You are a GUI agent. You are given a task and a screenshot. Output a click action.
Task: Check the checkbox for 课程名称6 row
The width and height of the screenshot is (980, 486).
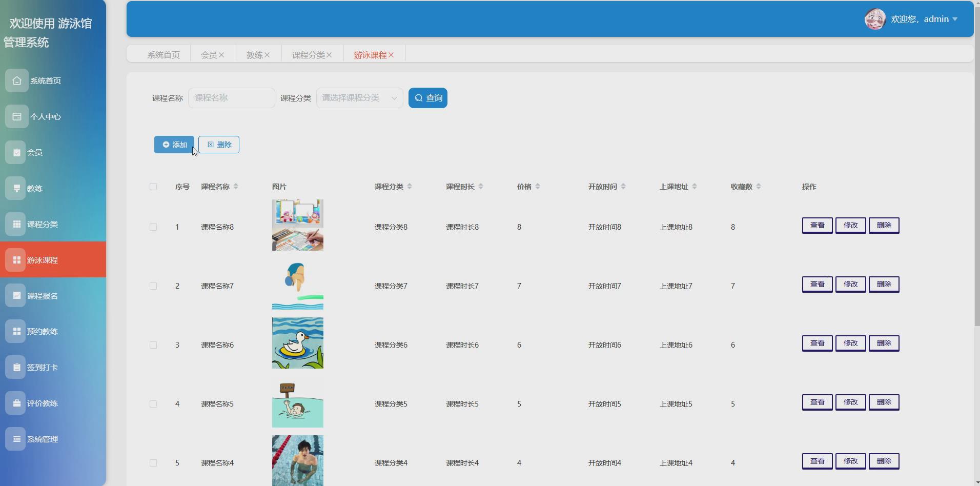click(x=153, y=345)
